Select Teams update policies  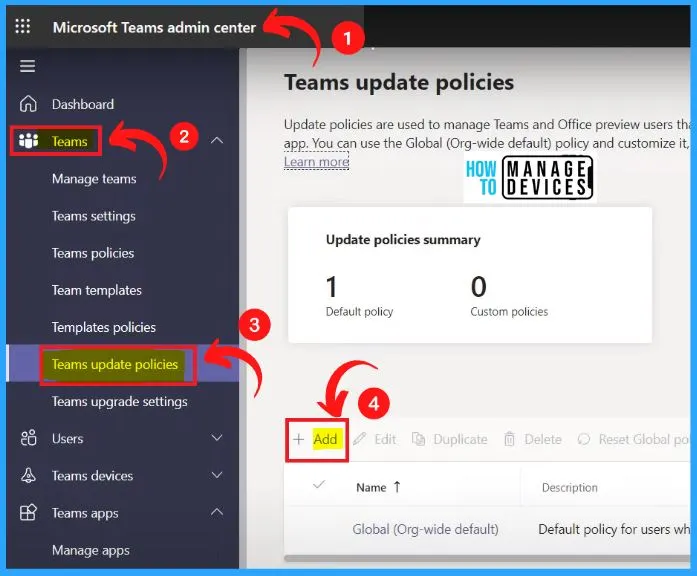tap(115, 364)
